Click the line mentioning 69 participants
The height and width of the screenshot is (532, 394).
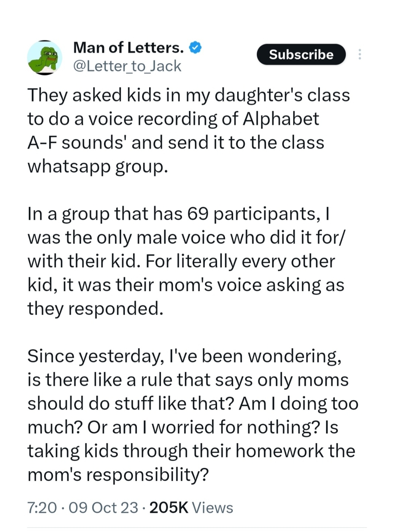(x=178, y=214)
